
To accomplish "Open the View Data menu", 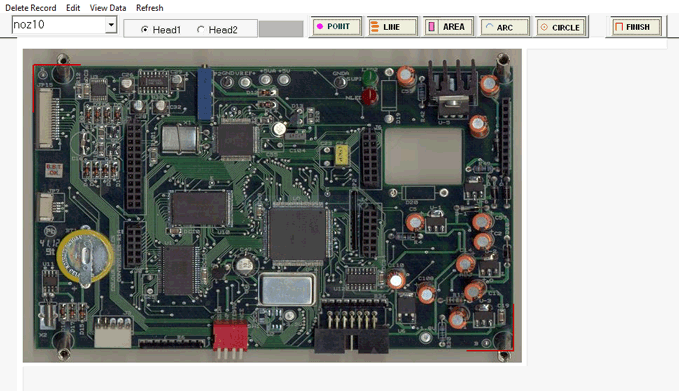I will click(108, 8).
